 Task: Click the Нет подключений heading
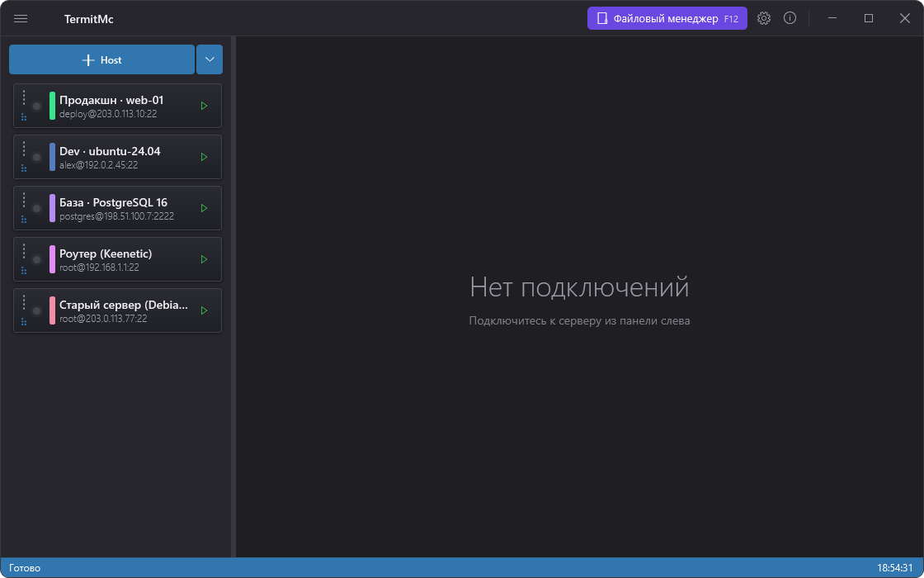click(x=579, y=288)
